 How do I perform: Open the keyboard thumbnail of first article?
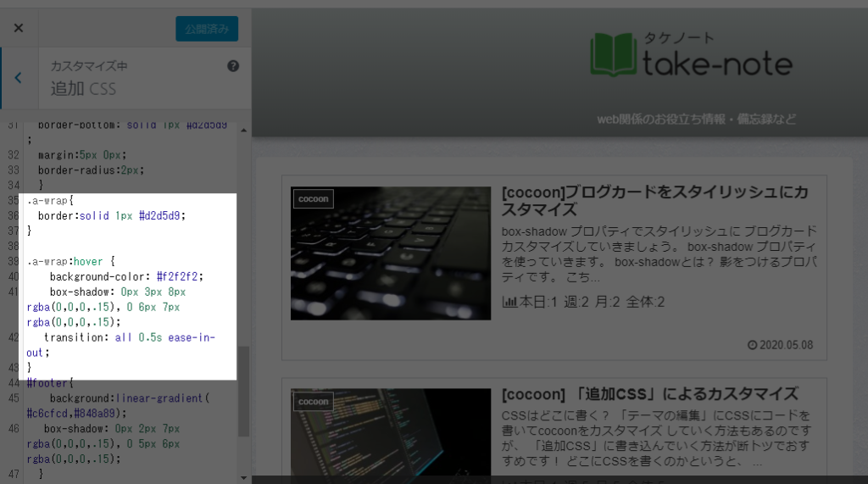[391, 253]
